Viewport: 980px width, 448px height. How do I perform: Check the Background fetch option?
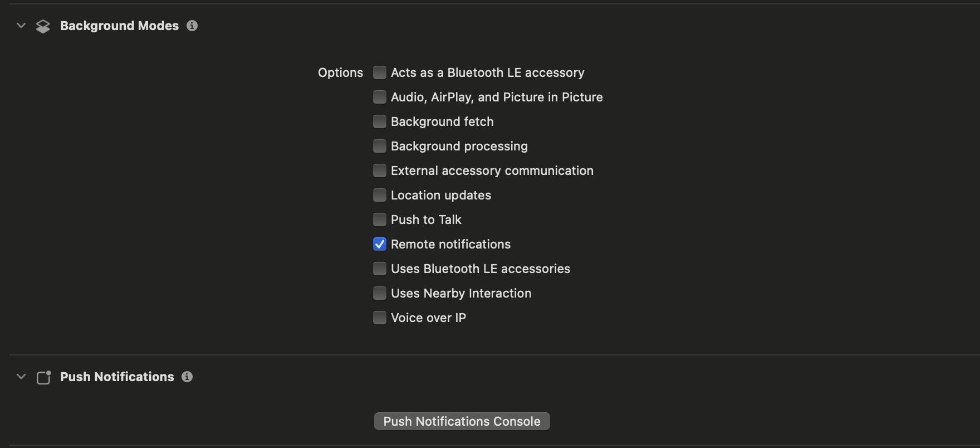click(380, 121)
